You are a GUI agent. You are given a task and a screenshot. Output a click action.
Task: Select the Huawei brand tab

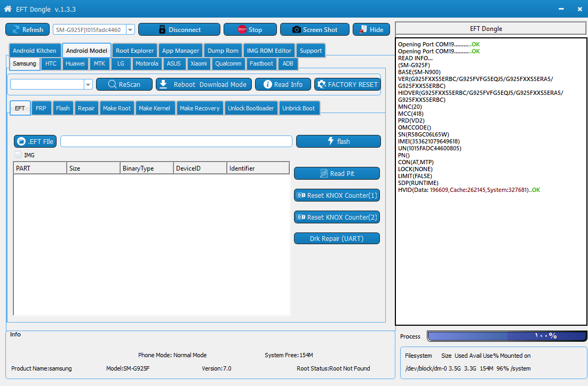(75, 63)
